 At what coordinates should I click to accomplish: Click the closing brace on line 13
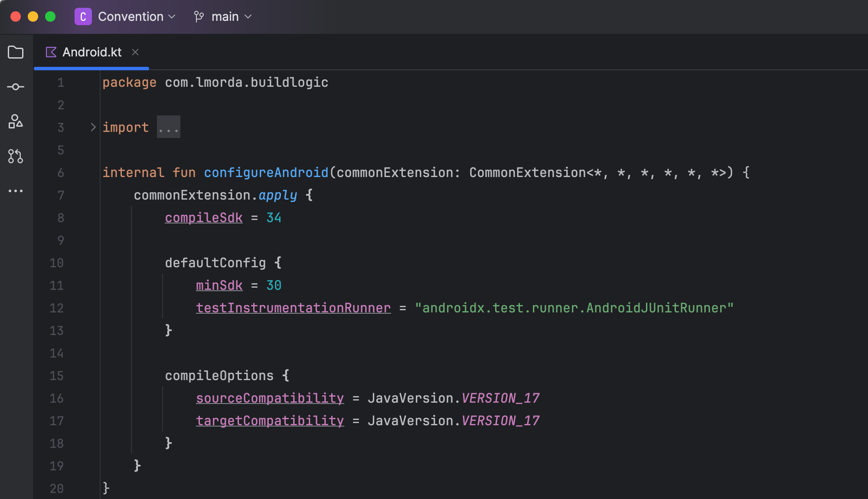pyautogui.click(x=169, y=331)
